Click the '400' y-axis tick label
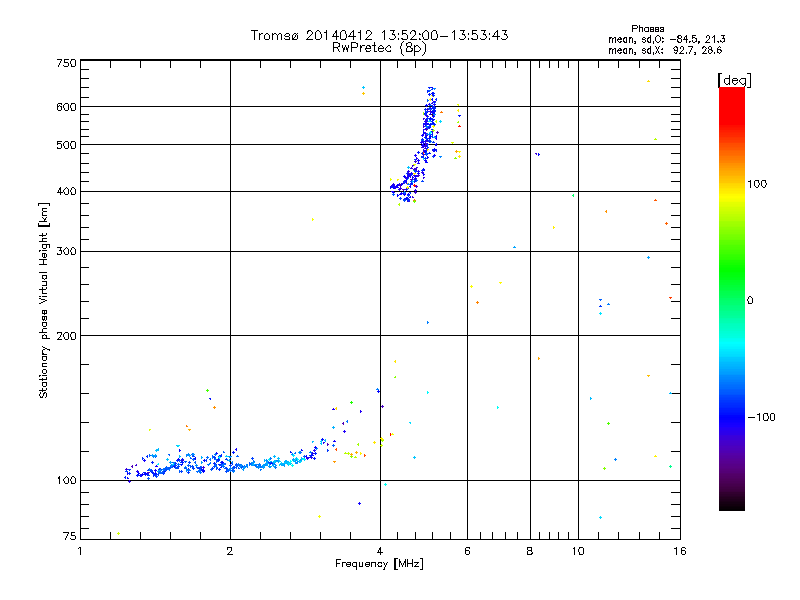The height and width of the screenshot is (600, 800). (67, 191)
